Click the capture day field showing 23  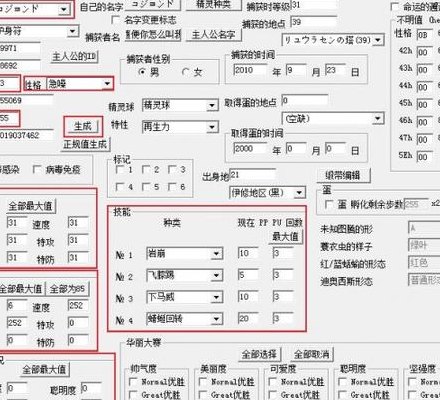click(x=335, y=70)
